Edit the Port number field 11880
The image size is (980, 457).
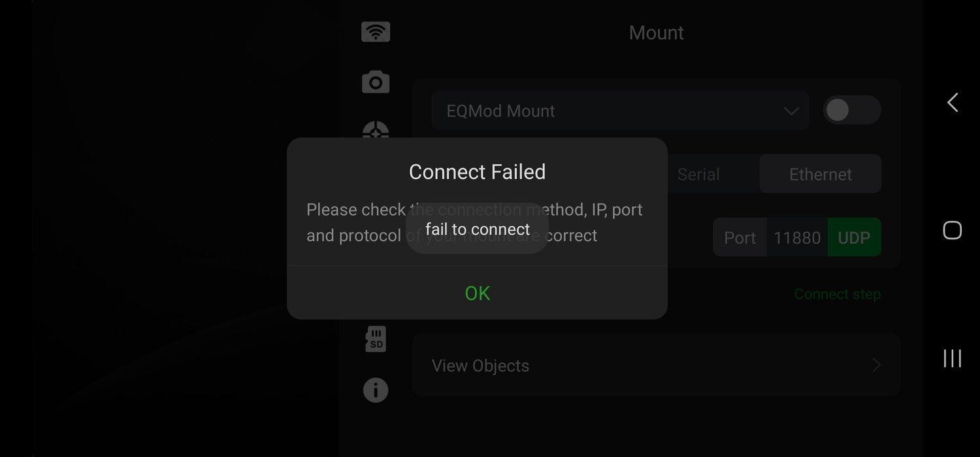pos(797,237)
